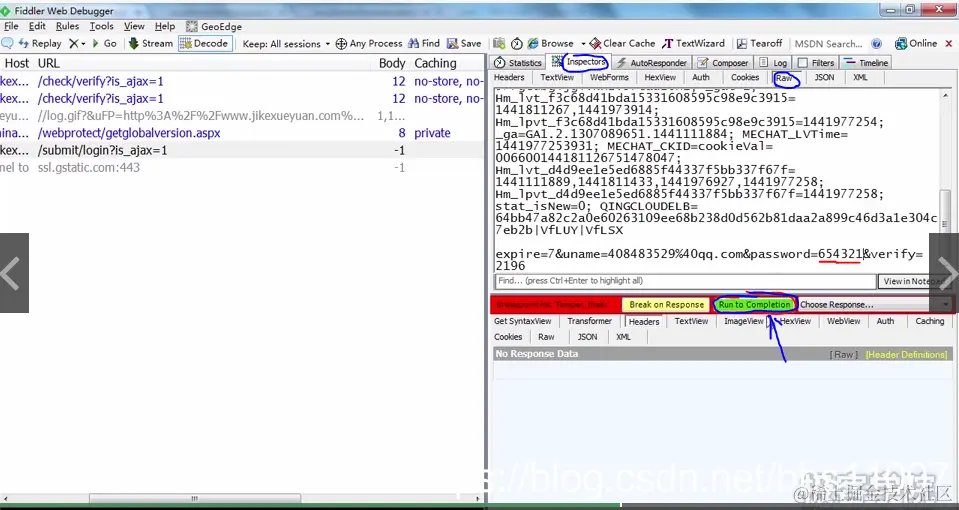959x510 pixels.
Task: Select the response ImageView tab
Action: coord(743,321)
